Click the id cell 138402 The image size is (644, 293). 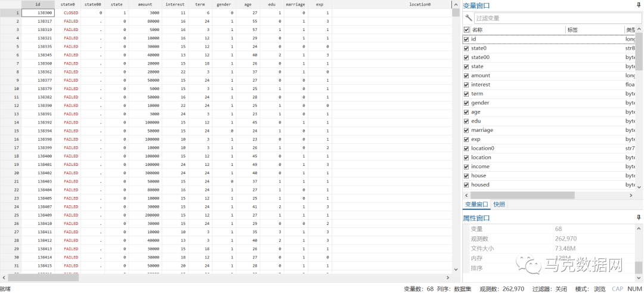(38, 173)
